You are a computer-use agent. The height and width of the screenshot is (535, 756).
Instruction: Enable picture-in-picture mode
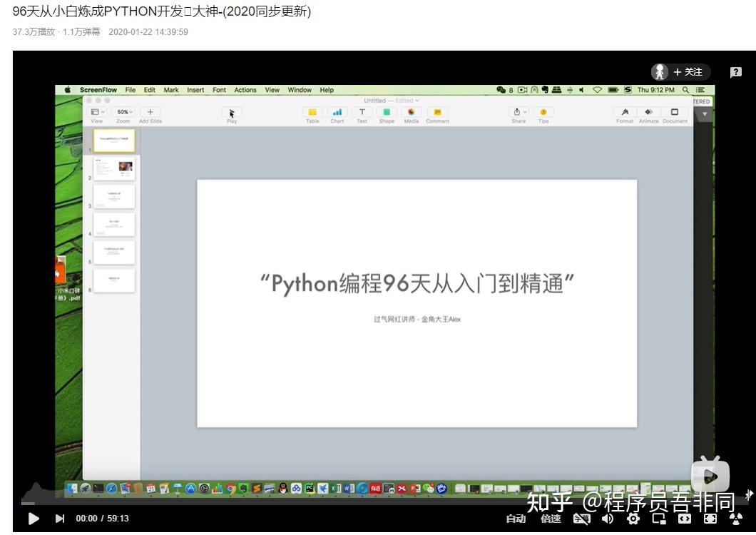657,519
